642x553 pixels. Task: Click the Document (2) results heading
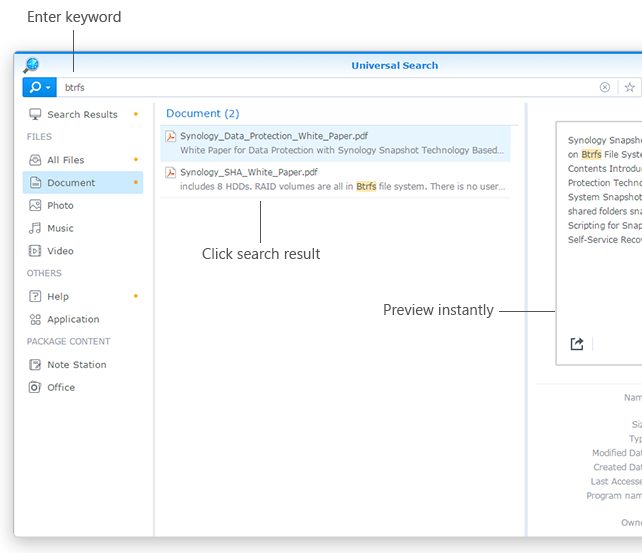pos(203,113)
